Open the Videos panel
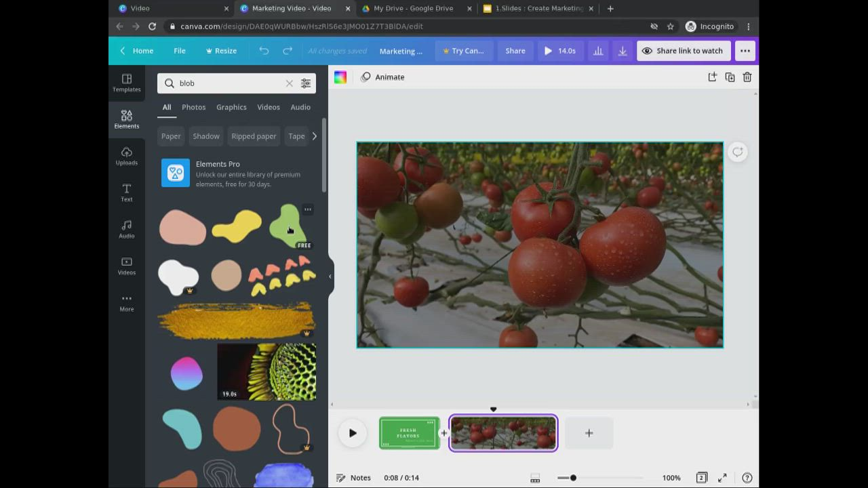This screenshot has height=488, width=868. [x=126, y=266]
